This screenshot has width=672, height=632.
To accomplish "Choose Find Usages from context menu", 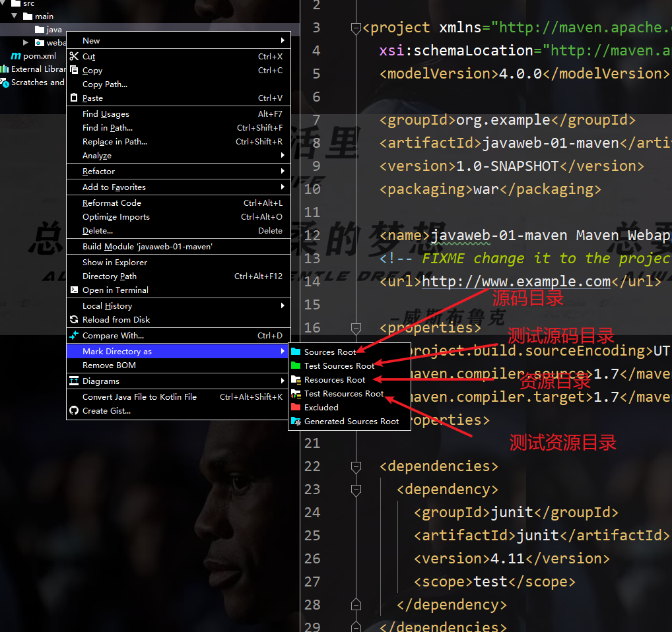I will [179, 113].
